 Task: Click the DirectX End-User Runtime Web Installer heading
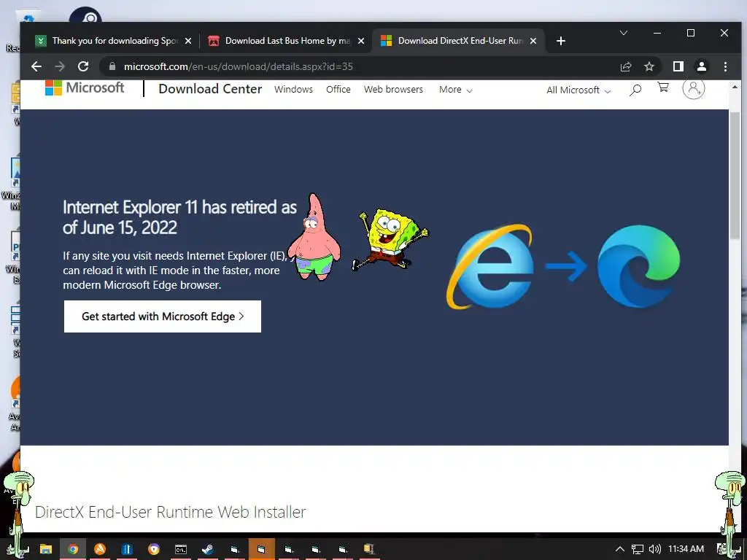coord(170,512)
